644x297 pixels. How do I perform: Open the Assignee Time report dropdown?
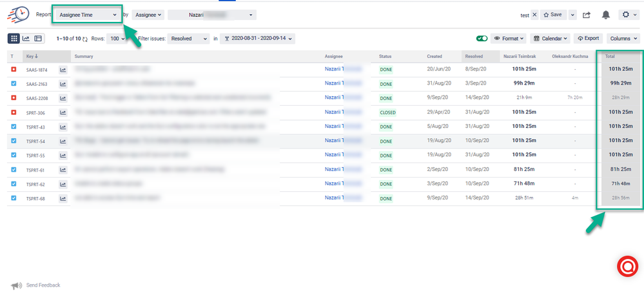point(88,15)
